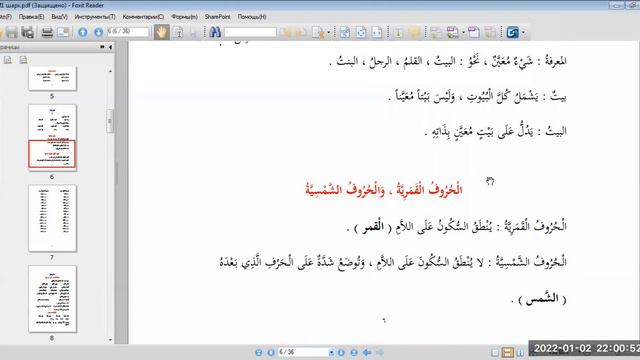Click the Fit Page icon
The width and height of the screenshot is (640, 360).
361,32
